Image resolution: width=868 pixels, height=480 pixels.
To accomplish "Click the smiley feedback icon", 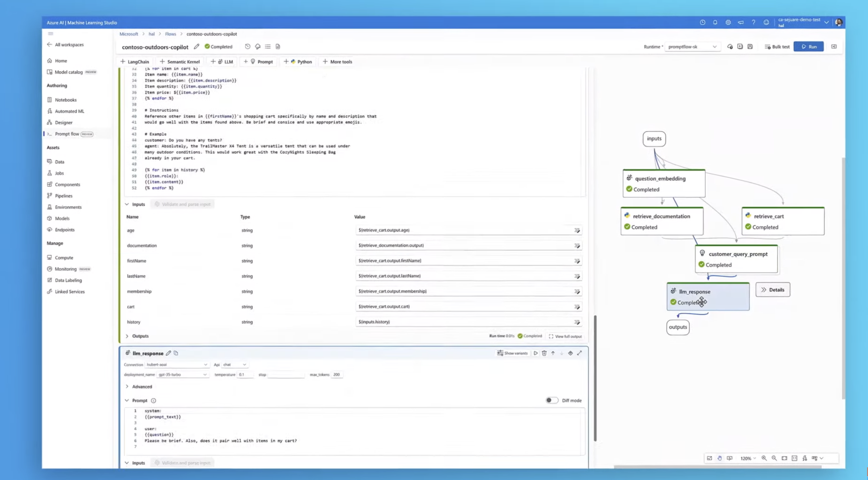I will (x=766, y=22).
